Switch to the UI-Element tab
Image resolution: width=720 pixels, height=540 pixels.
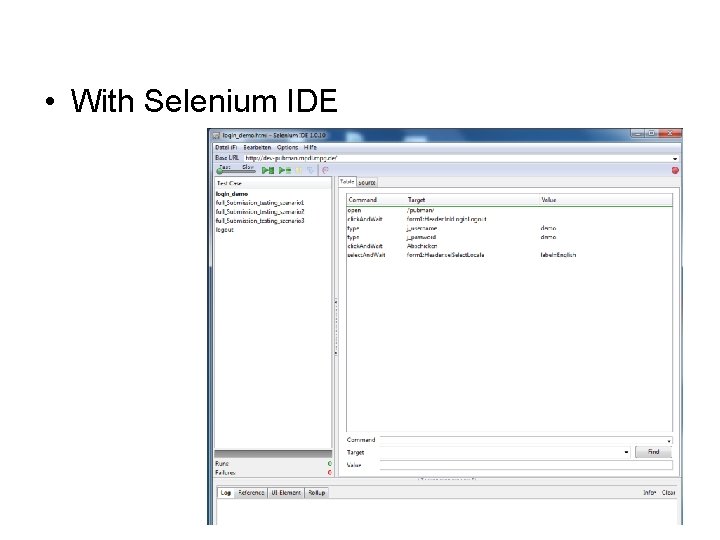pyautogui.click(x=286, y=492)
